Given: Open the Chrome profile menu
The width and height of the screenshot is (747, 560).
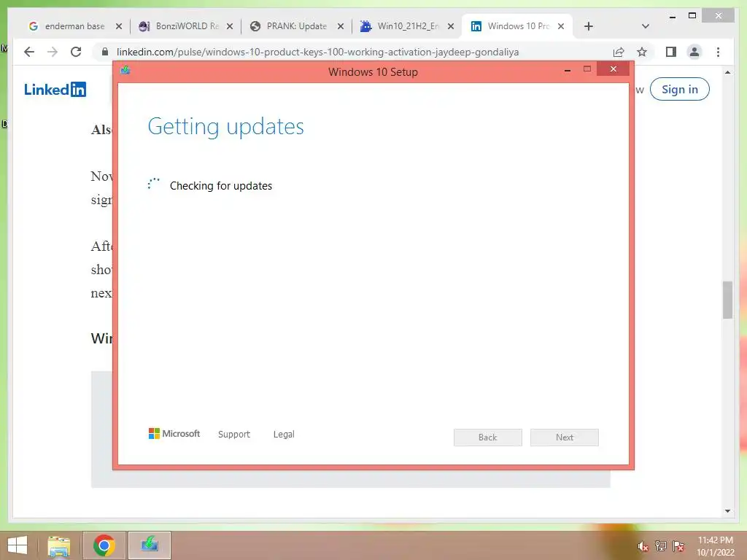Looking at the screenshot, I should pos(694,52).
